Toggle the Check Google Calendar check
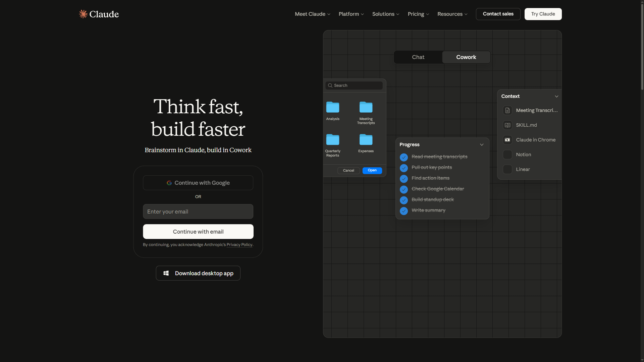This screenshot has height=362, width=644. pyautogui.click(x=404, y=189)
